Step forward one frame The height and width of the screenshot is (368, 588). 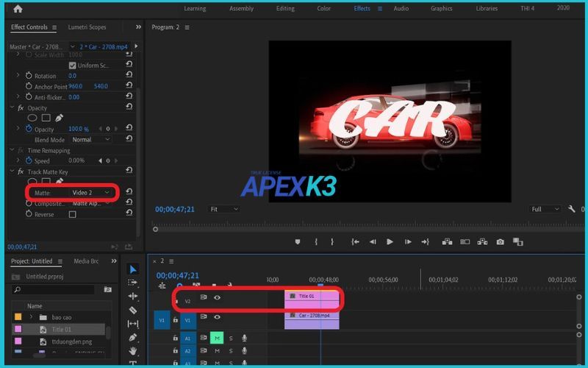pyautogui.click(x=408, y=242)
